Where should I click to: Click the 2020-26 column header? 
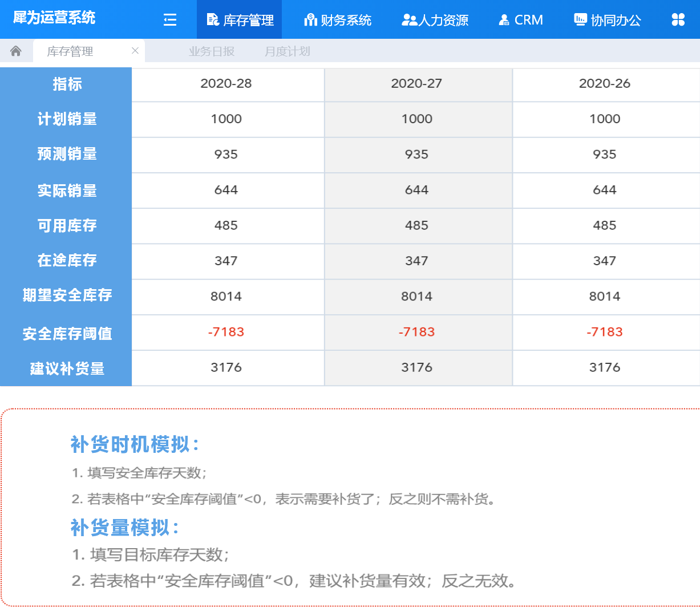coord(605,84)
